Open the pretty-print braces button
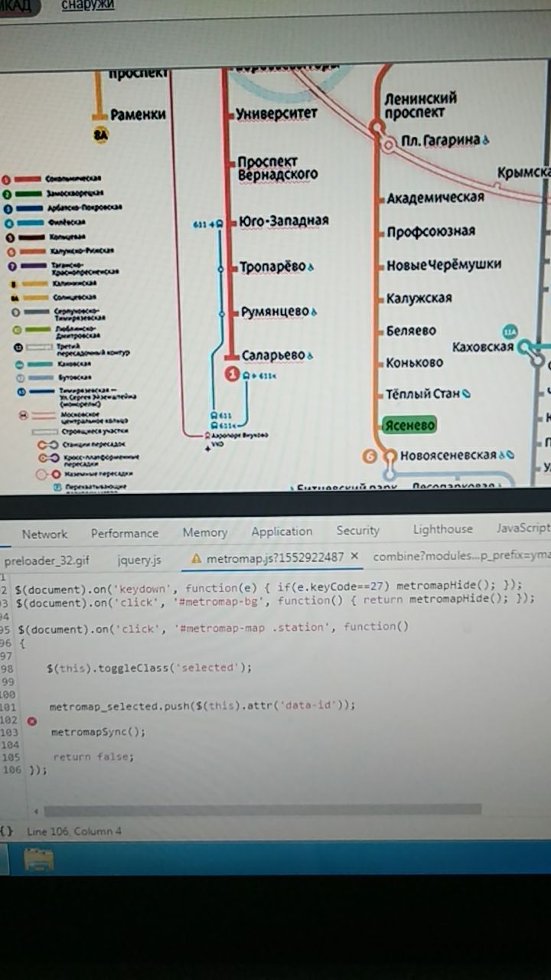The image size is (551, 980). coord(7,831)
